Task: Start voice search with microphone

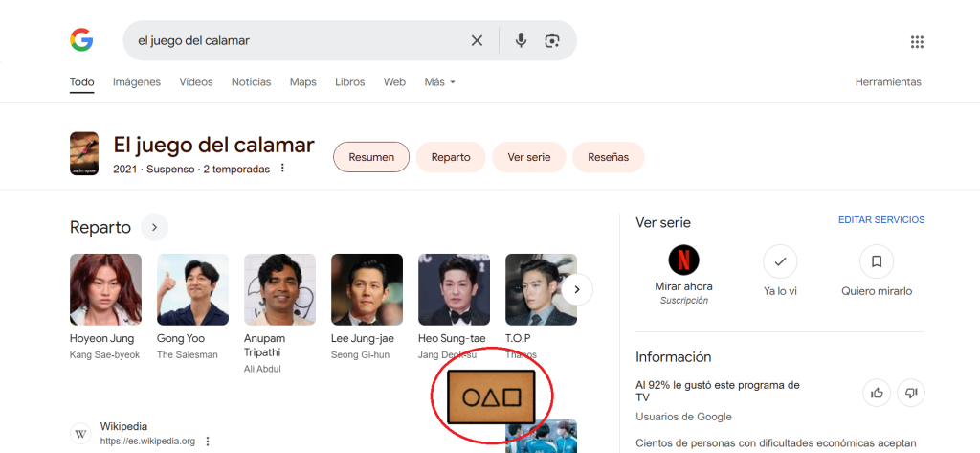Action: coord(521,40)
